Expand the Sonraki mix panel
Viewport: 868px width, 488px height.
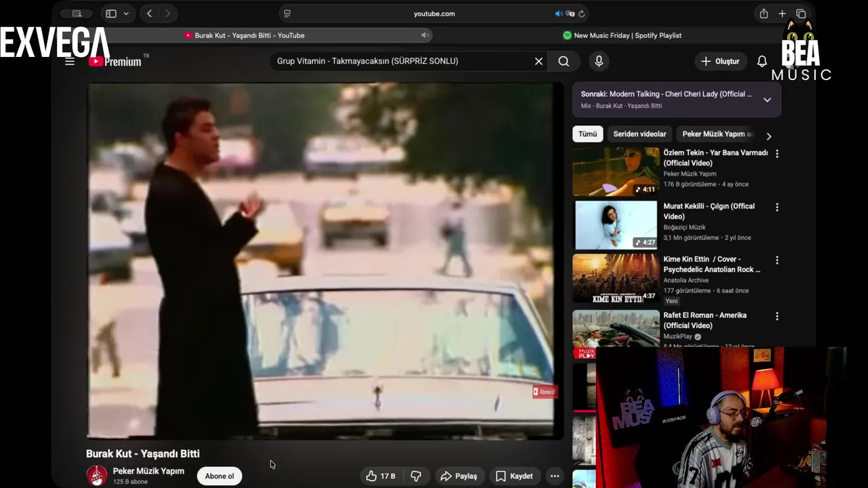(767, 100)
